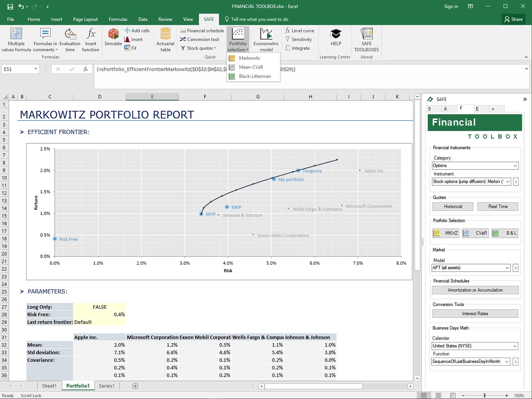This screenshot has width=532, height=399.
Task: Open the Page Layout ribbon tab
Action: [85, 19]
